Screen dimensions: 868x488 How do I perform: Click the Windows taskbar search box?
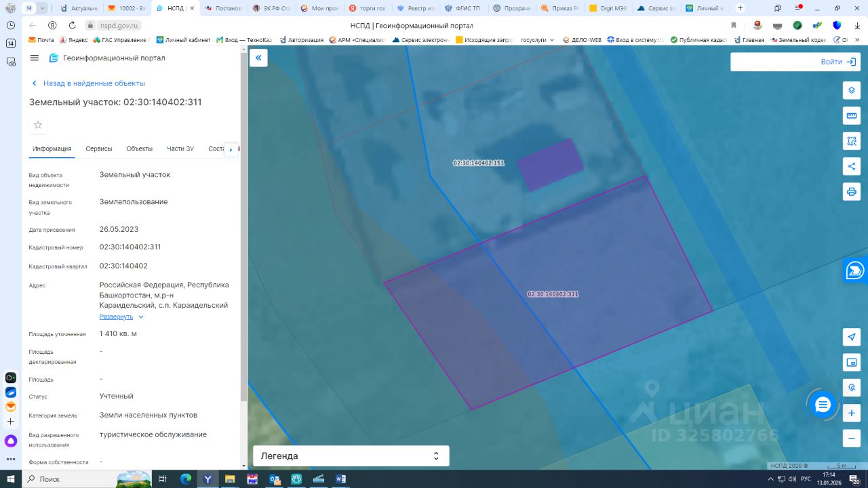click(87, 479)
